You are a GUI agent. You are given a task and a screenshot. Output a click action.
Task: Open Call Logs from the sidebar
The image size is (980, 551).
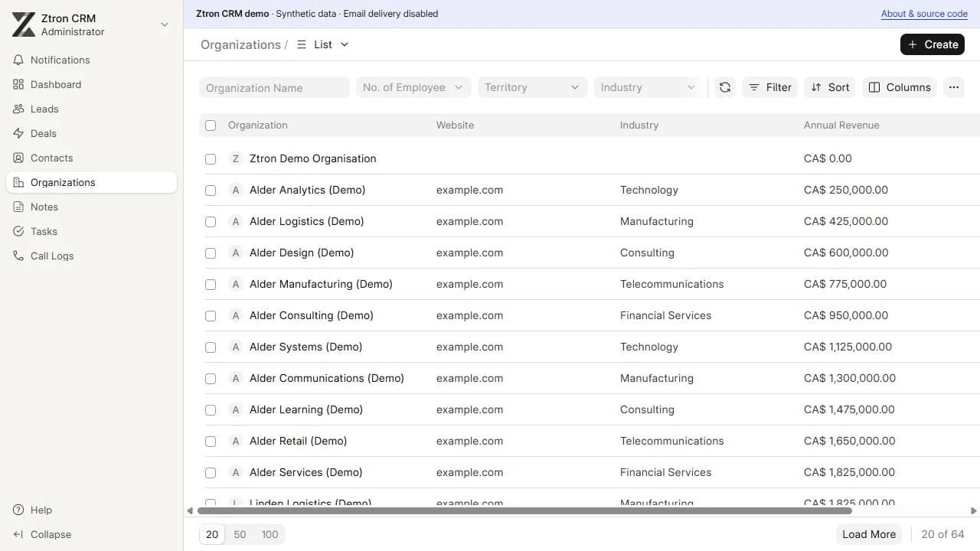[x=91, y=256]
